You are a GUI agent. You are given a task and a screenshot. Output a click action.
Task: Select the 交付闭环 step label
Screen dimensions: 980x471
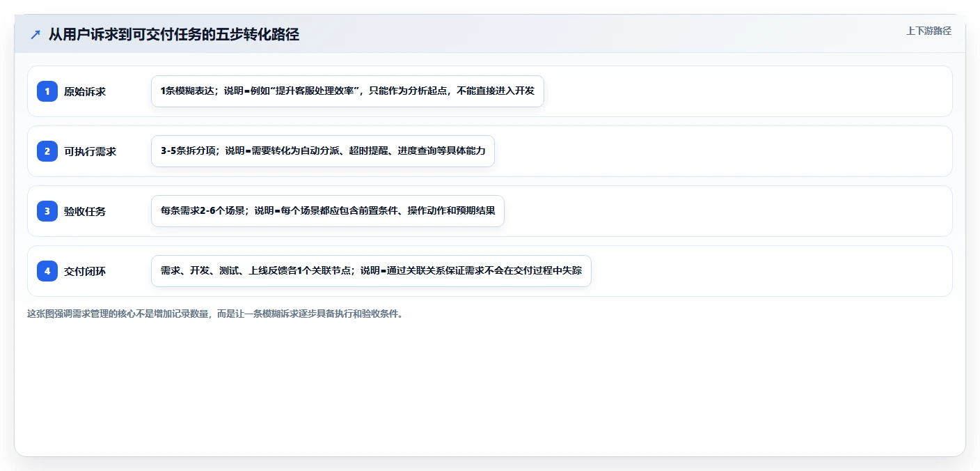pos(85,271)
